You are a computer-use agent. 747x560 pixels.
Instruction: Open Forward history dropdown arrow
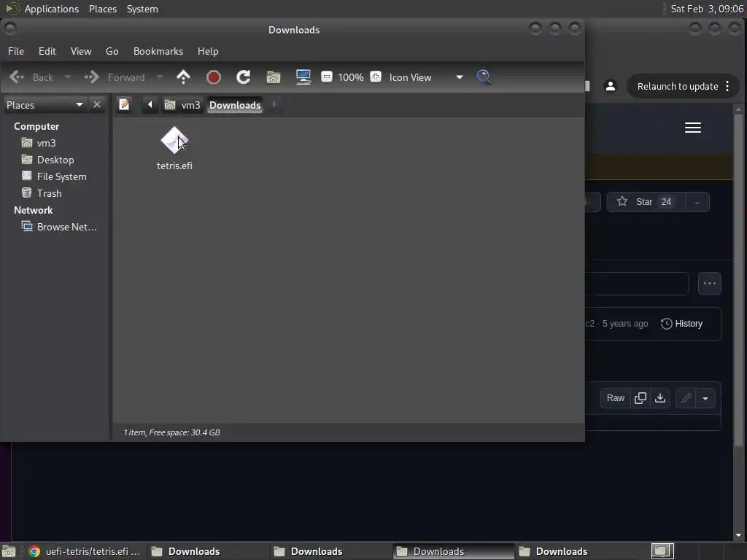tap(160, 77)
